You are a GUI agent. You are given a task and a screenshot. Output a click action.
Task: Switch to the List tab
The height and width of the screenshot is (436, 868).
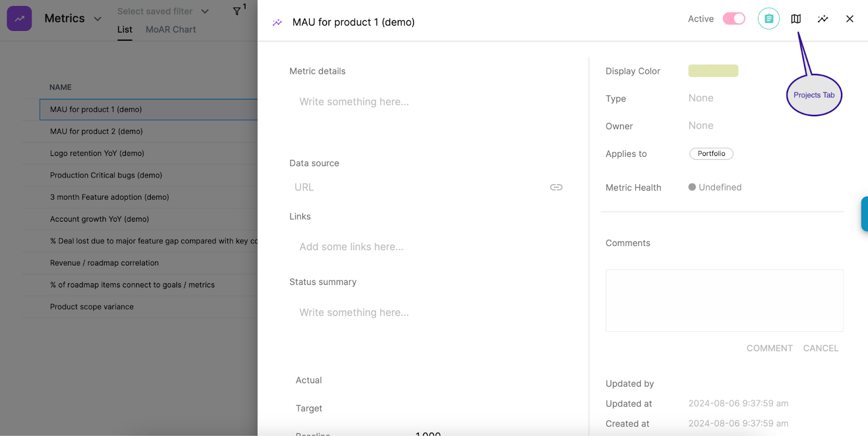coord(125,30)
